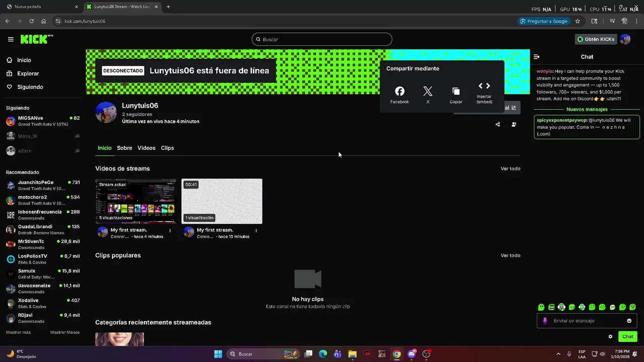Viewport: 644px width, 362px height.
Task: Switch to the Videos tab
Action: (x=146, y=148)
